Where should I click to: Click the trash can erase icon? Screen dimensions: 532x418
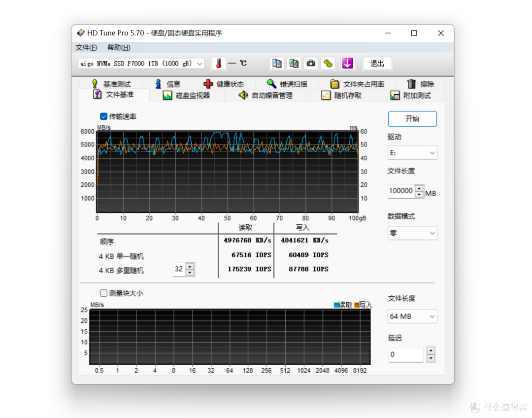411,84
